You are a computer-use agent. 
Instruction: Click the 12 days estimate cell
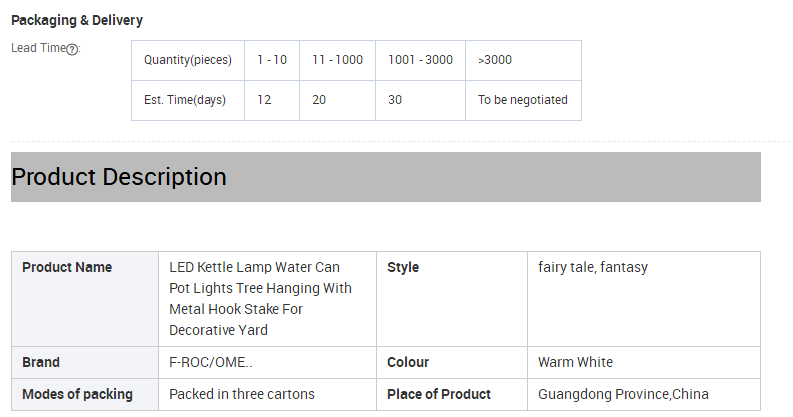[272, 100]
